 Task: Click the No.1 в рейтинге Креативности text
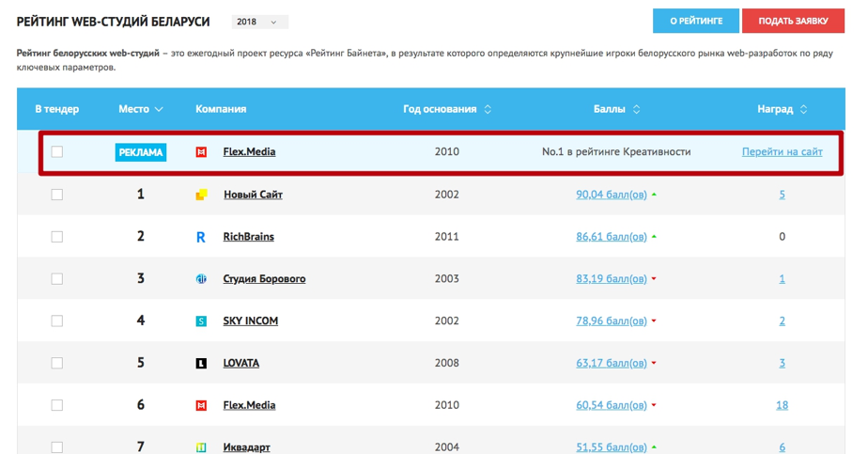tap(616, 151)
